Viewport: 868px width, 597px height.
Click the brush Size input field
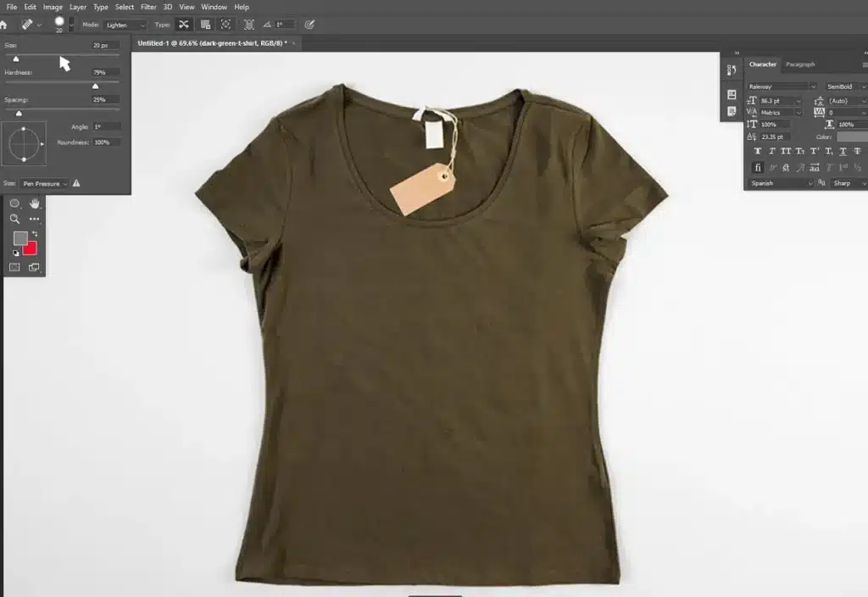[x=105, y=45]
